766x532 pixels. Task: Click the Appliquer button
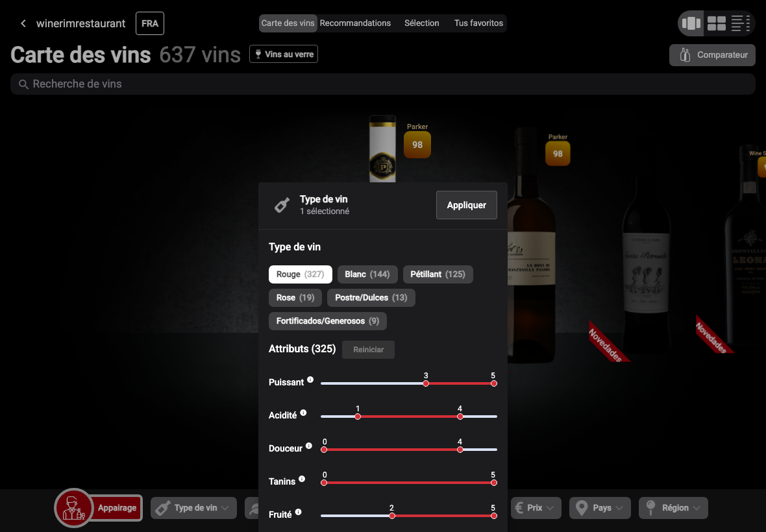pyautogui.click(x=467, y=205)
